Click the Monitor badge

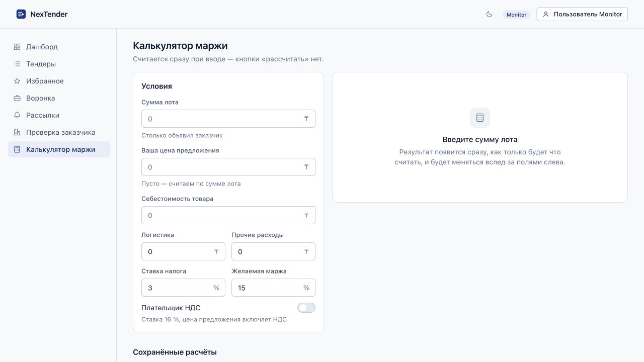516,15
